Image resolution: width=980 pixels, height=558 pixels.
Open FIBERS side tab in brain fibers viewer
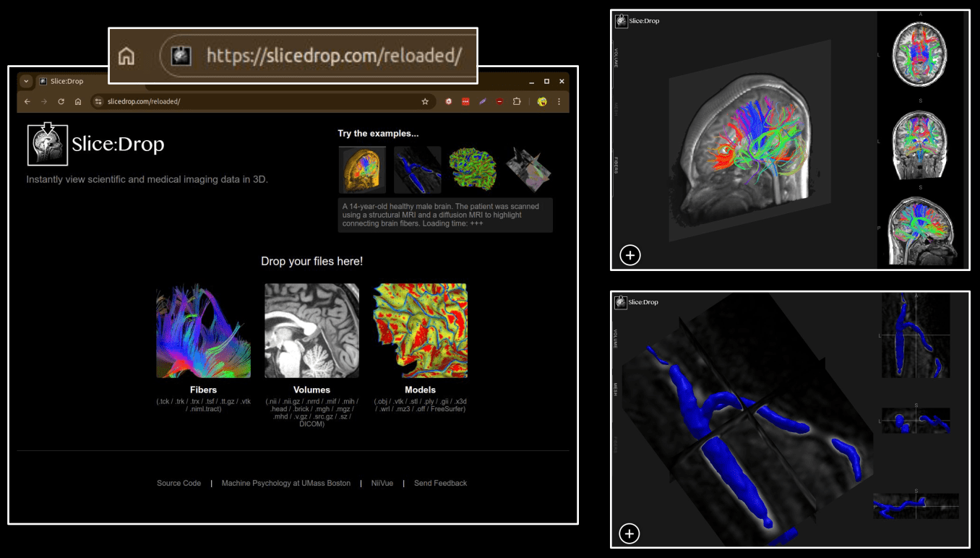pos(616,165)
